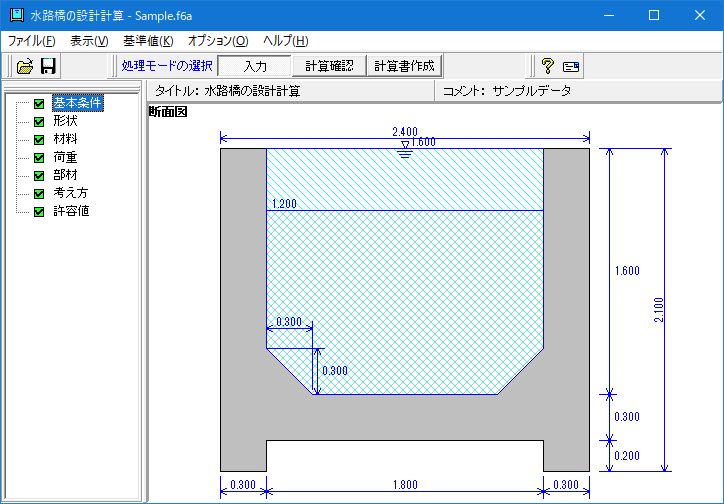The height and width of the screenshot is (504, 724).
Task: Select 荷重 in the tree
Action: tap(65, 157)
